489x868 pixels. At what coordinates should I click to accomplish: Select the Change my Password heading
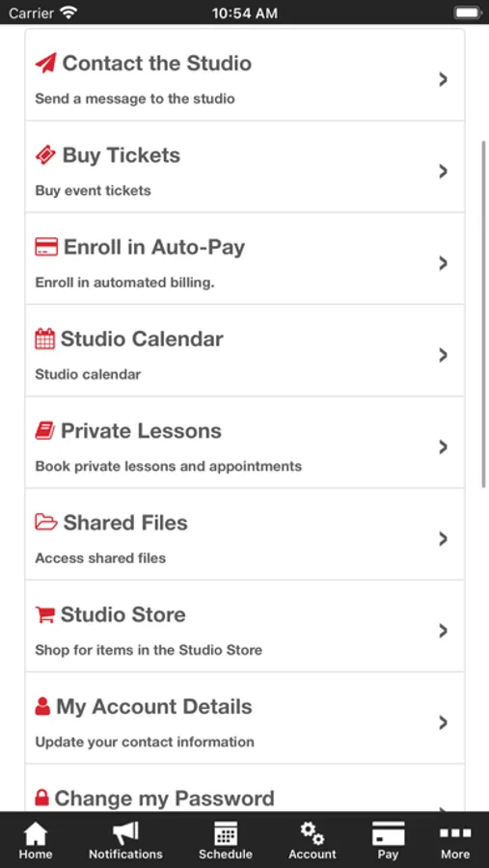[165, 799]
